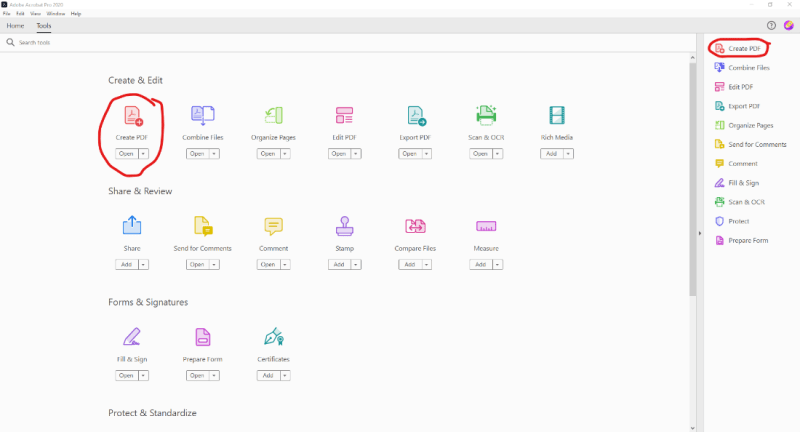Expand dropdown arrow beside Create PDF Open
Image resolution: width=800 pixels, height=432 pixels.
143,154
